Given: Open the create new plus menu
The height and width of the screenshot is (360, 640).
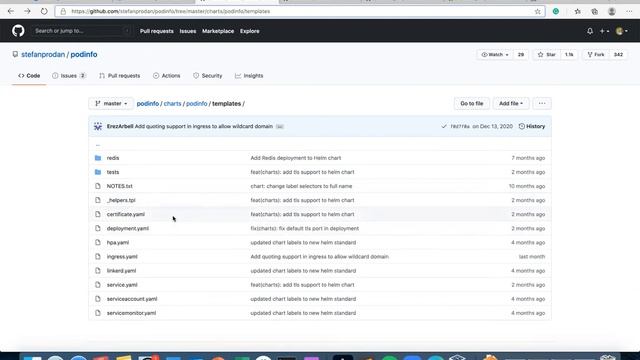Looking at the screenshot, I should tap(604, 31).
